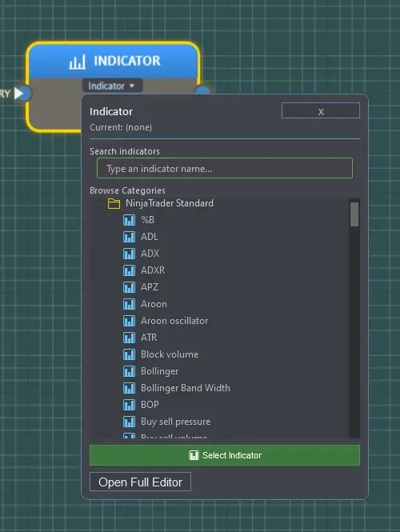Image resolution: width=400 pixels, height=532 pixels.
Task: Close the Indicator popup with X
Action: [321, 110]
